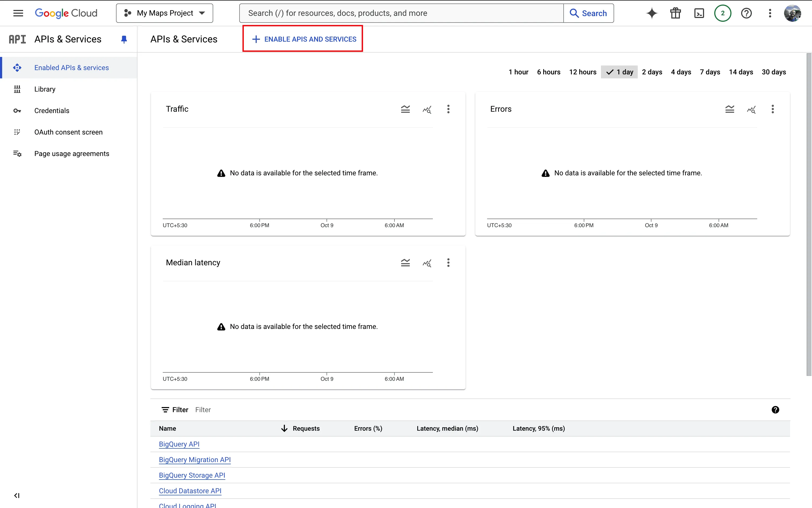Screen dimensions: 812x508
Task: Open OAuth consent screen in sidebar
Action: coord(68,132)
